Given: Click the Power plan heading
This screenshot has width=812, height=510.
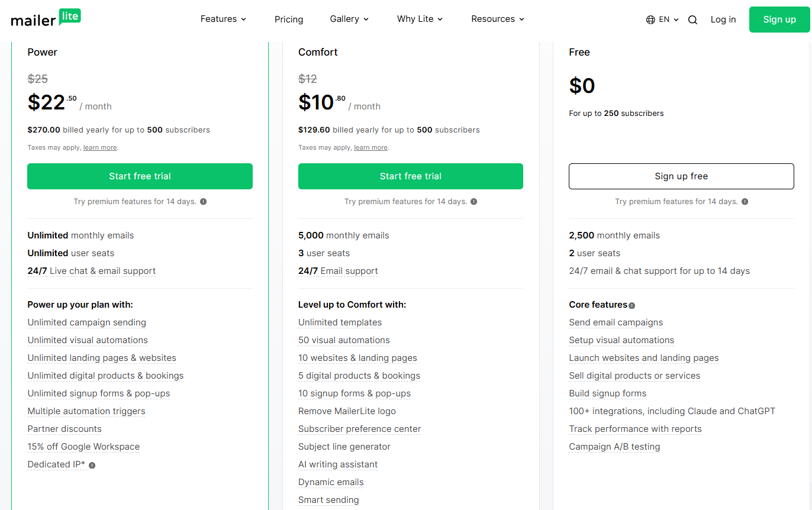Looking at the screenshot, I should tap(43, 52).
